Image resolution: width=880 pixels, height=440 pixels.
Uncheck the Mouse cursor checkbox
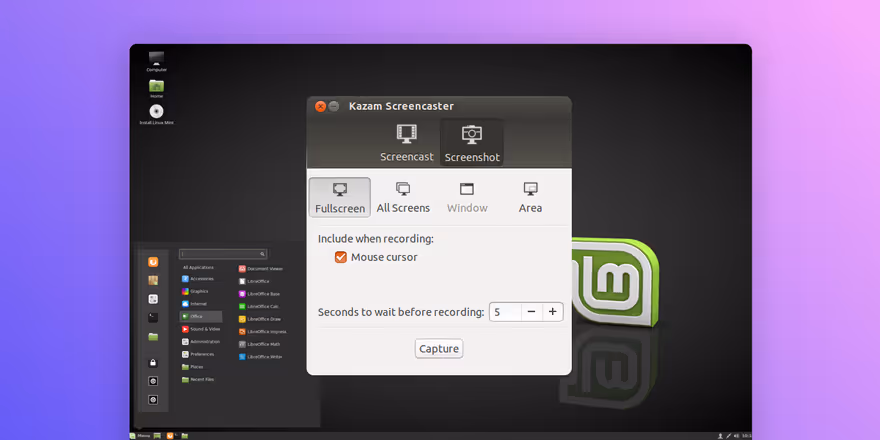[x=341, y=257]
